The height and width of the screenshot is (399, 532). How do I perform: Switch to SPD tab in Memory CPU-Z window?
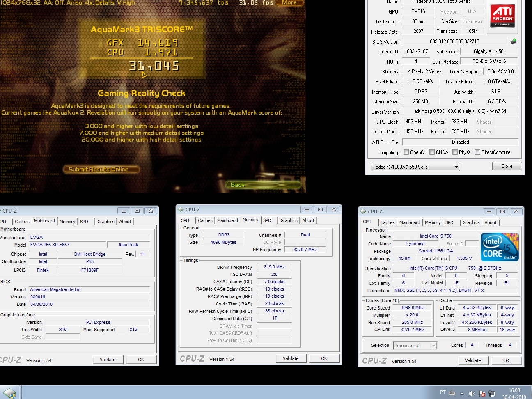267,220
